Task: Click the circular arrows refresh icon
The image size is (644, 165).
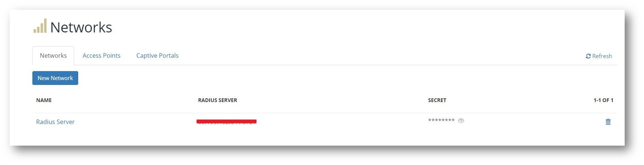Action: click(x=588, y=56)
